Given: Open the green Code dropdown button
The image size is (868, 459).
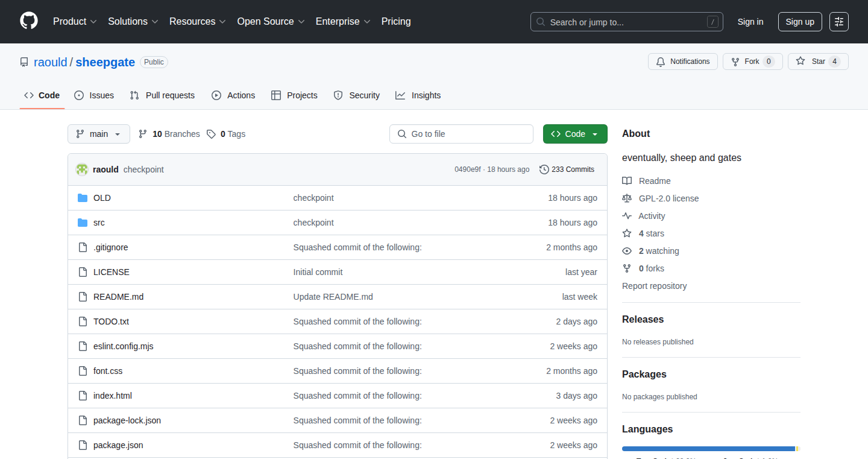Looking at the screenshot, I should point(575,134).
